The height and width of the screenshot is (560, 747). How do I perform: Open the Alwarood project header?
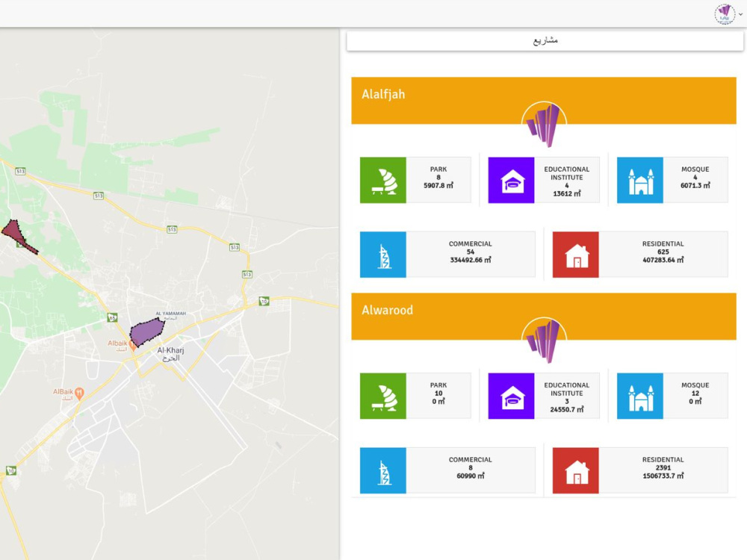(544, 316)
